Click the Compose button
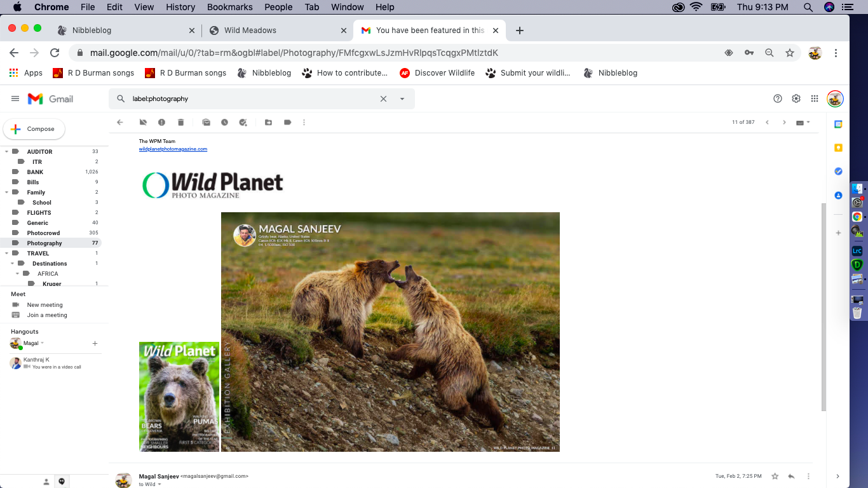The height and width of the screenshot is (488, 868). [x=34, y=129]
